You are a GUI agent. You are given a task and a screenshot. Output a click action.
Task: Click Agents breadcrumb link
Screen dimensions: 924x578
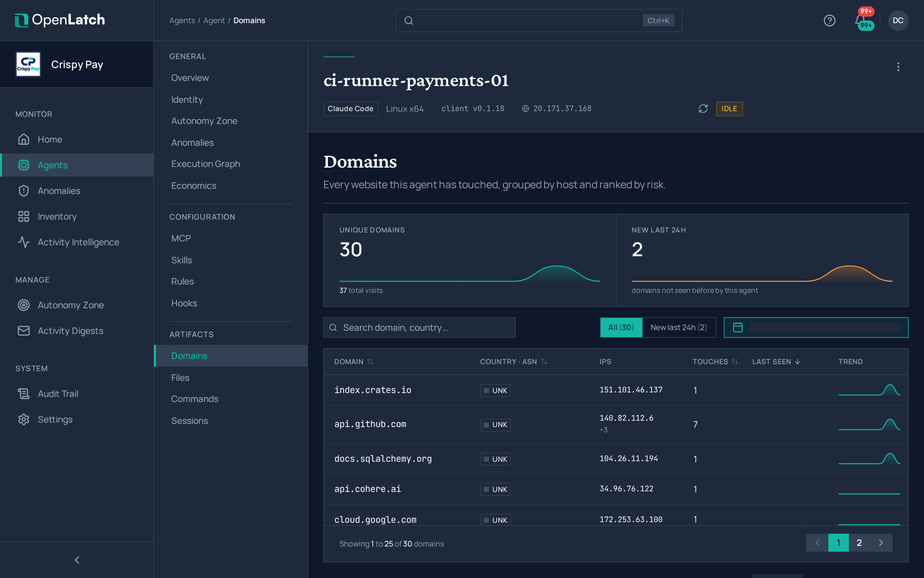pos(182,21)
